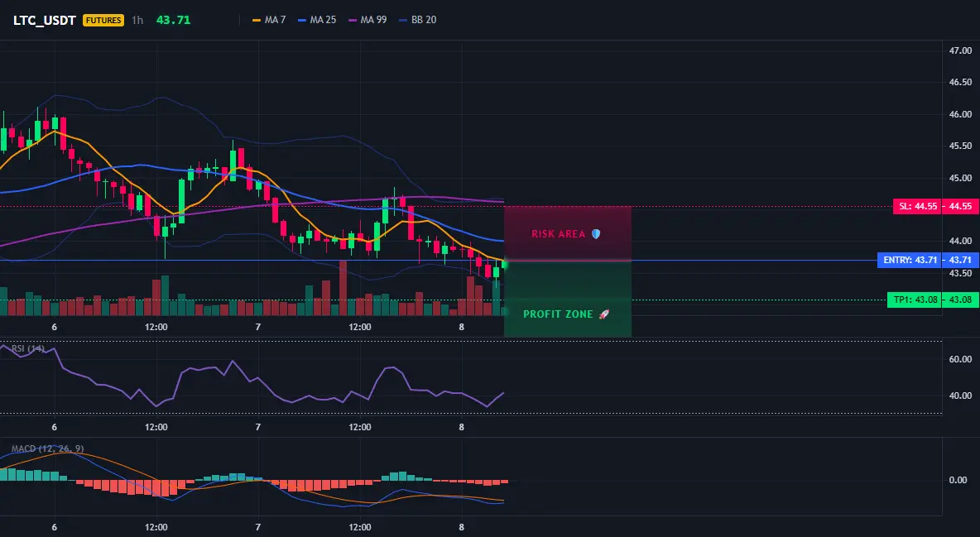Click the '7' date label under the price chart
Viewport: 980px width, 537px height.
258,327
